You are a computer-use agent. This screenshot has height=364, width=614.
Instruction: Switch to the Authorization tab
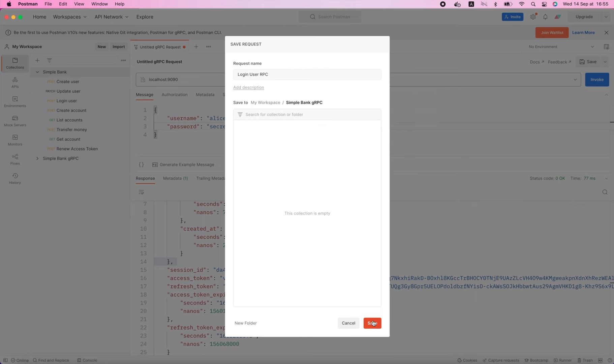tap(175, 95)
